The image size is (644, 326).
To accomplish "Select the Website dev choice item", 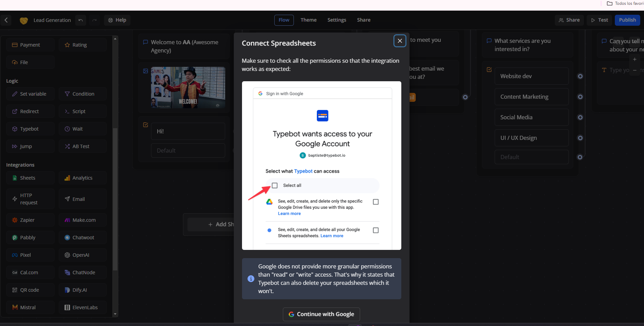I will pos(531,76).
